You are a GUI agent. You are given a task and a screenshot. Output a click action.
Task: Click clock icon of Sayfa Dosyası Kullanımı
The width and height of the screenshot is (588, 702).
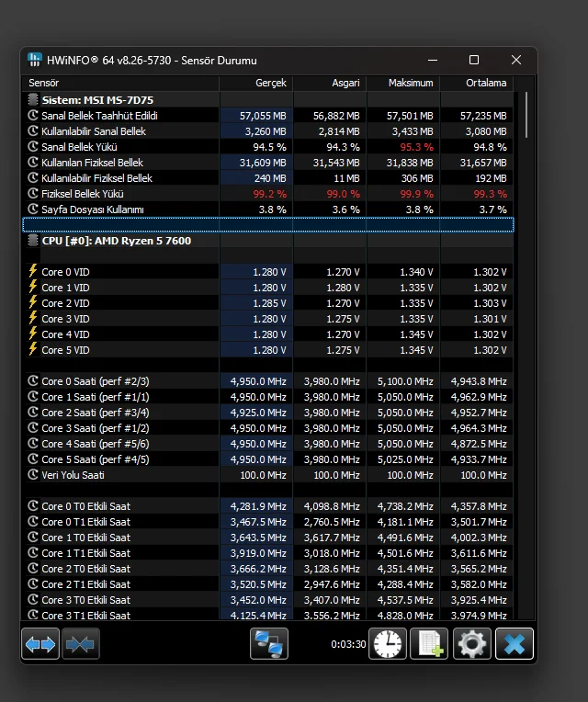[33, 209]
